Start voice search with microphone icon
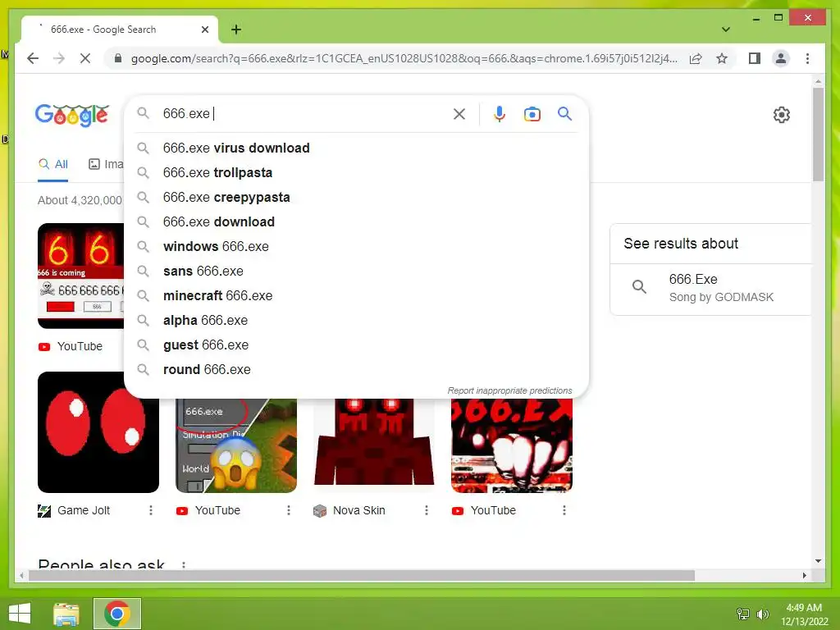 (x=500, y=113)
